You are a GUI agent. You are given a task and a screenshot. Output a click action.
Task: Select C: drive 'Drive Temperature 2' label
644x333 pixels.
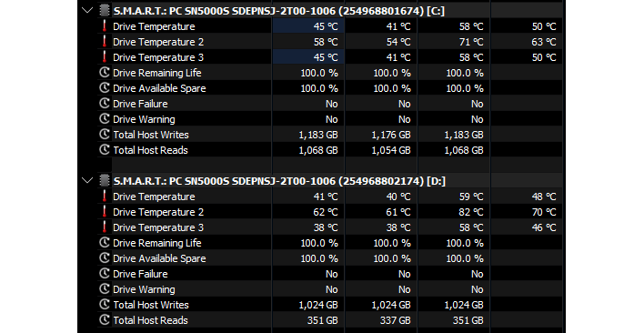click(158, 42)
